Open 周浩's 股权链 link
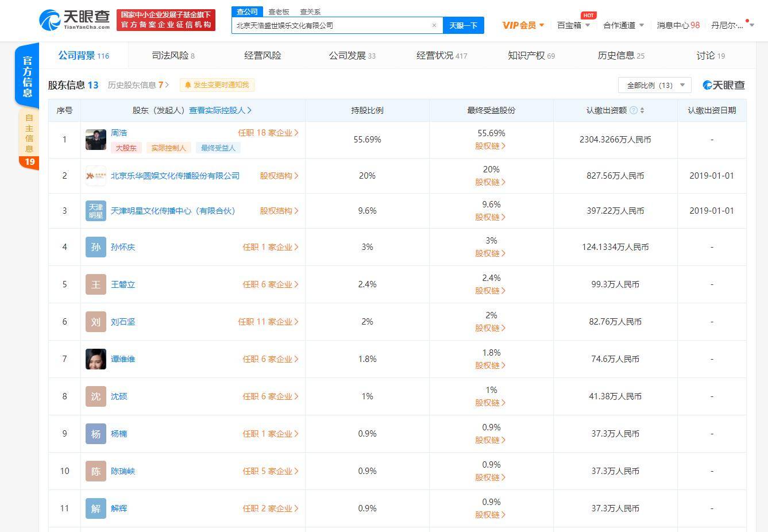This screenshot has height=532, width=768. (491, 146)
